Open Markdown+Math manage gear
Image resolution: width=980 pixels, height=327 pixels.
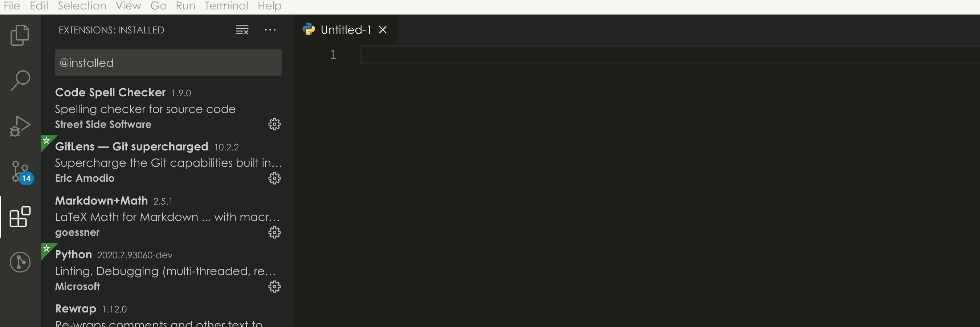click(274, 232)
